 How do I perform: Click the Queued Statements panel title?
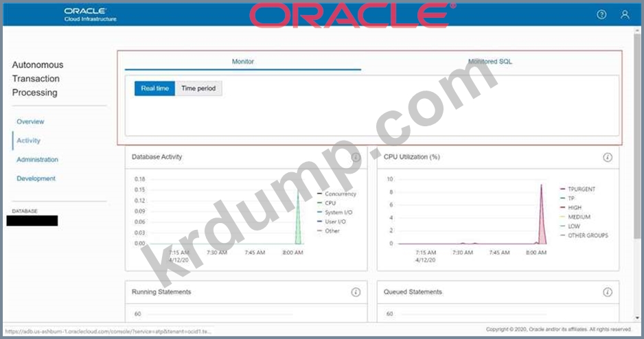(x=413, y=292)
